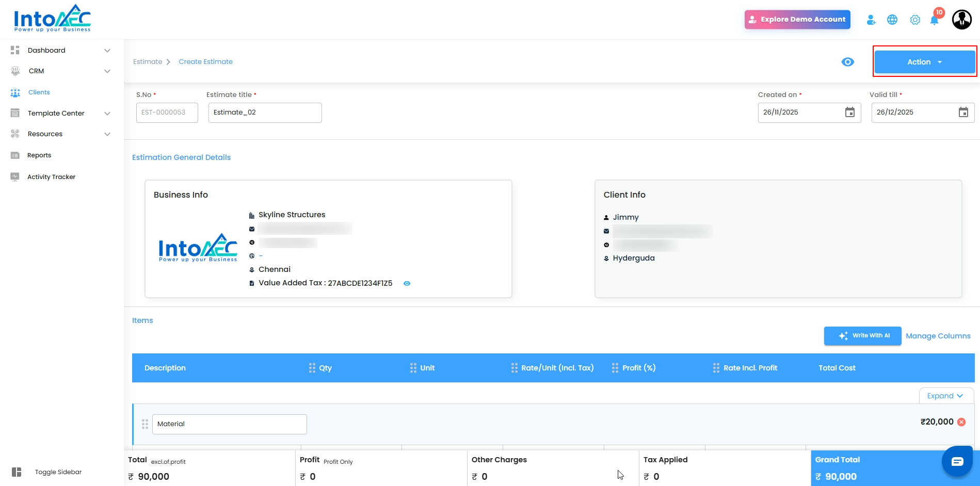This screenshot has width=980, height=486.
Task: Click the CRM sidebar icon
Action: click(15, 71)
